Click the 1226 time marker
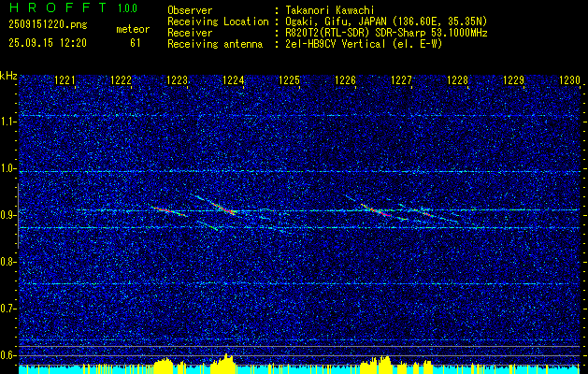This screenshot has width=588, height=374. tap(345, 79)
